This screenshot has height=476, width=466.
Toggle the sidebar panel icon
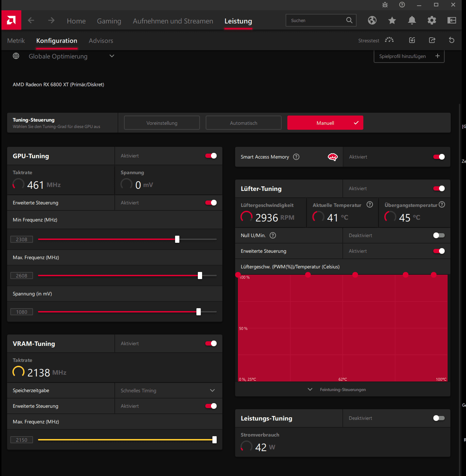pyautogui.click(x=452, y=20)
